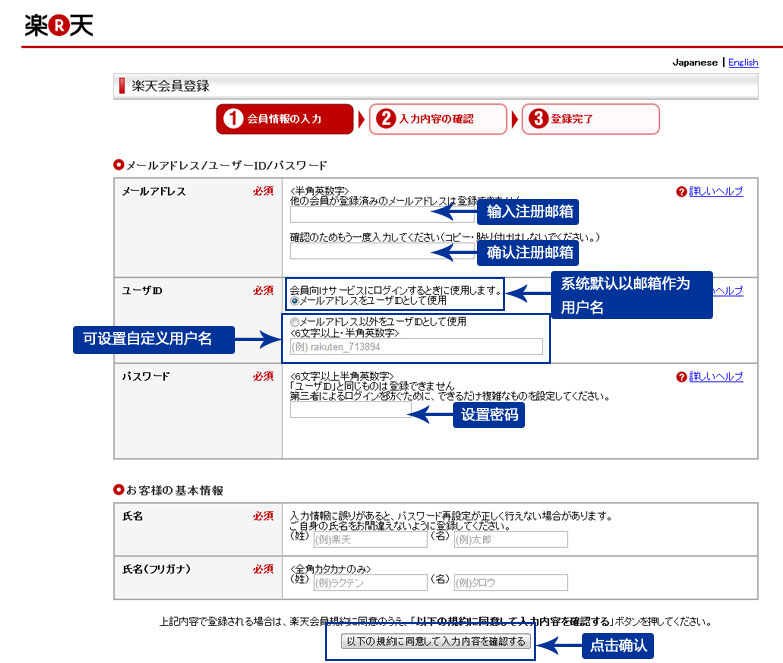Click the Rakuten logo

tap(59, 27)
